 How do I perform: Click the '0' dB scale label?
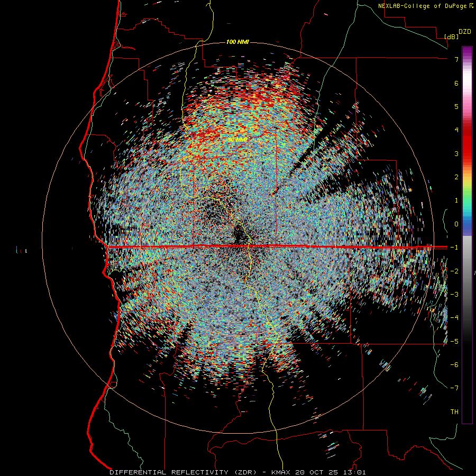(456, 224)
